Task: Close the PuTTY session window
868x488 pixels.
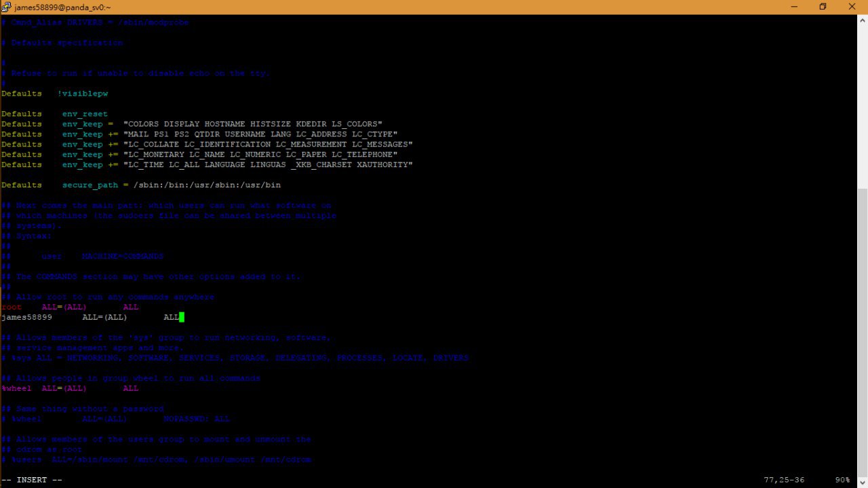Action: point(852,7)
